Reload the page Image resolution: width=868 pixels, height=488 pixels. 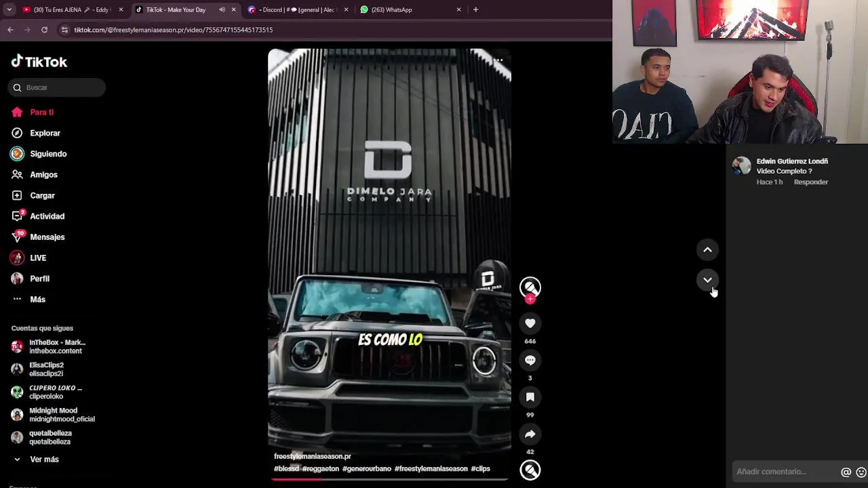pos(44,30)
